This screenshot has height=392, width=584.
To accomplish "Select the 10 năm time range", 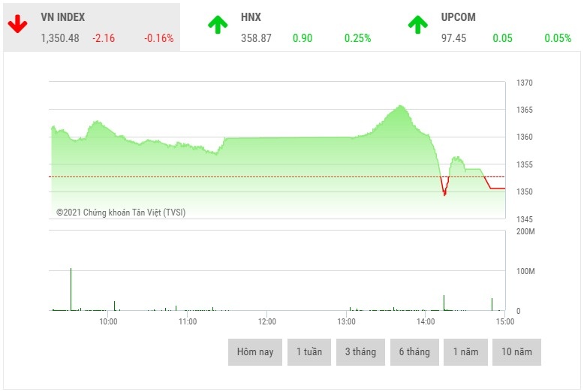I will coord(516,351).
